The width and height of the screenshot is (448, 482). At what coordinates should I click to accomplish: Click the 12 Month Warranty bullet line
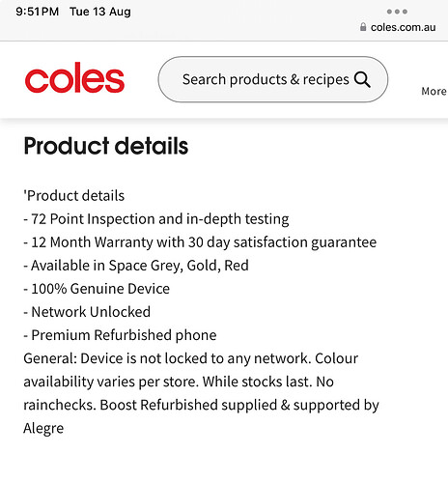pos(200,242)
